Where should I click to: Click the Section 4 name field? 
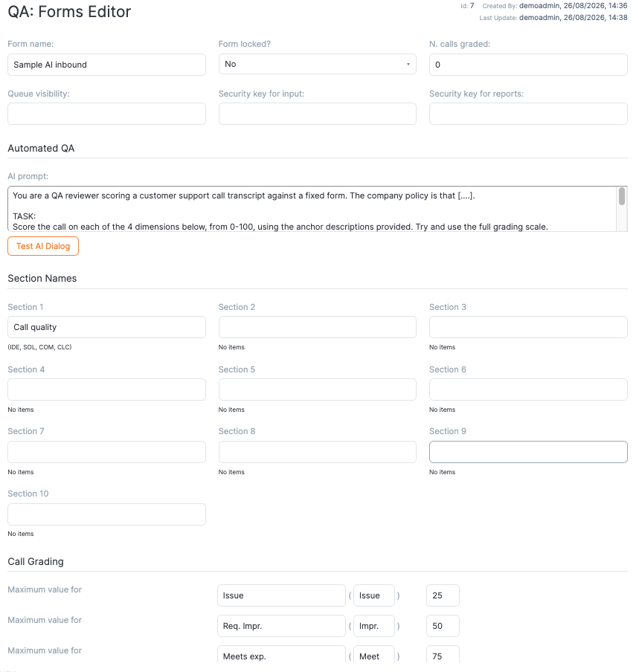[x=106, y=390]
